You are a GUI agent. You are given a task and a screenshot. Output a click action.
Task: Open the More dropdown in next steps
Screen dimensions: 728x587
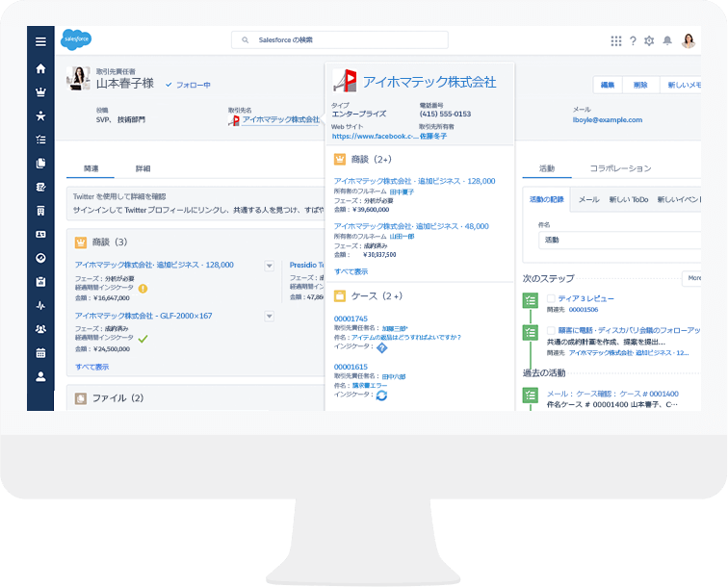pyautogui.click(x=693, y=278)
